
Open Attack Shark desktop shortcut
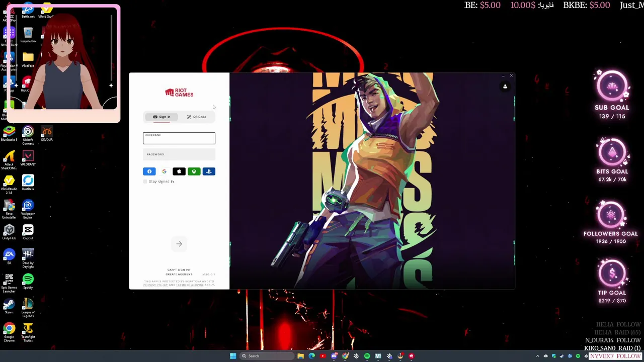point(9,160)
